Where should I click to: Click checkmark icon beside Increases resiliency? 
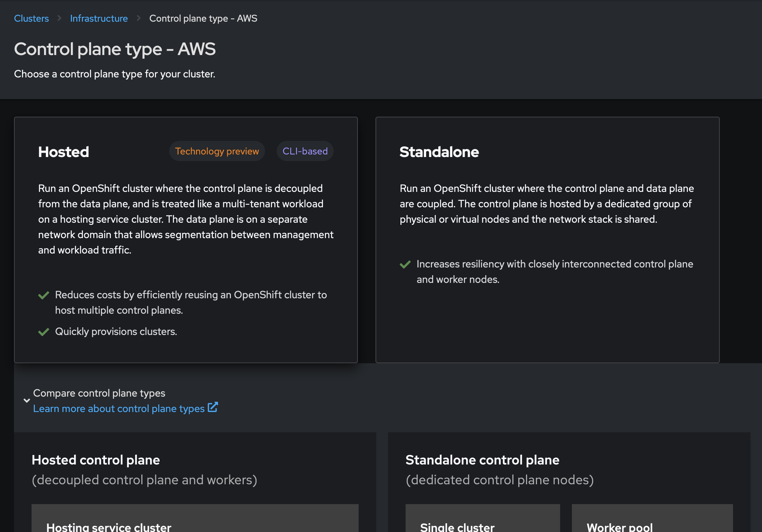[405, 265]
